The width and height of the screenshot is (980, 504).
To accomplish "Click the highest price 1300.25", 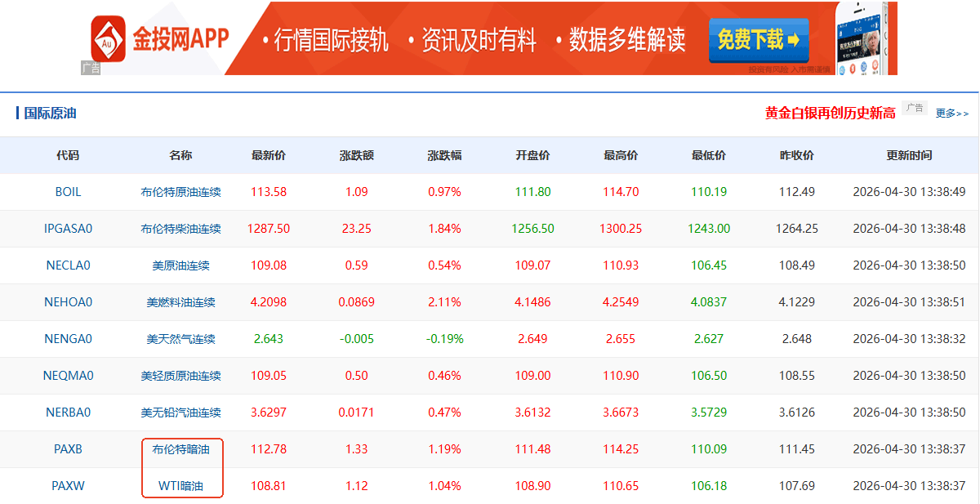I will 621,229.
